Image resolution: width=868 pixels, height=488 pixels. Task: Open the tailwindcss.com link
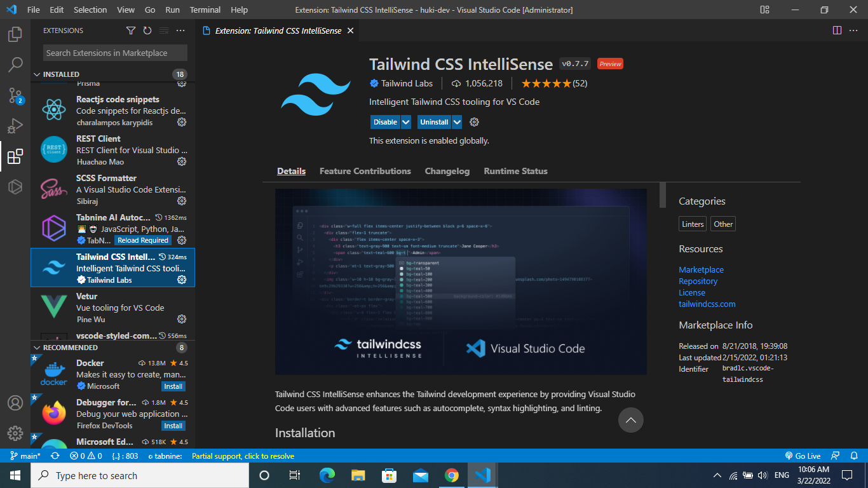tap(707, 304)
